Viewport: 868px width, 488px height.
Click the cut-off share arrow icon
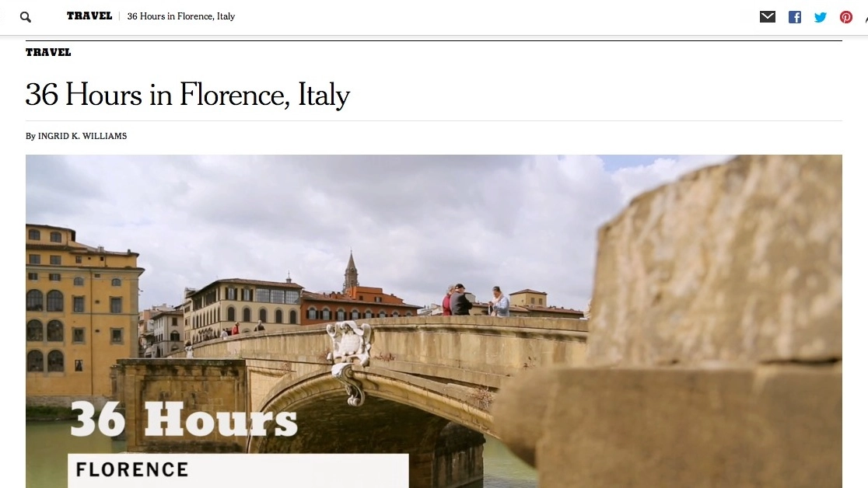[866, 18]
